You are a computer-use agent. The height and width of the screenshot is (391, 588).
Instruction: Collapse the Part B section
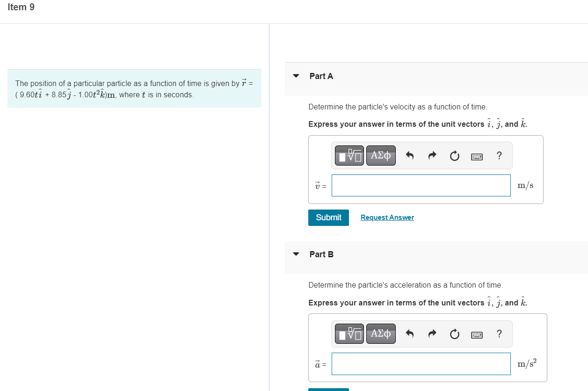[296, 254]
